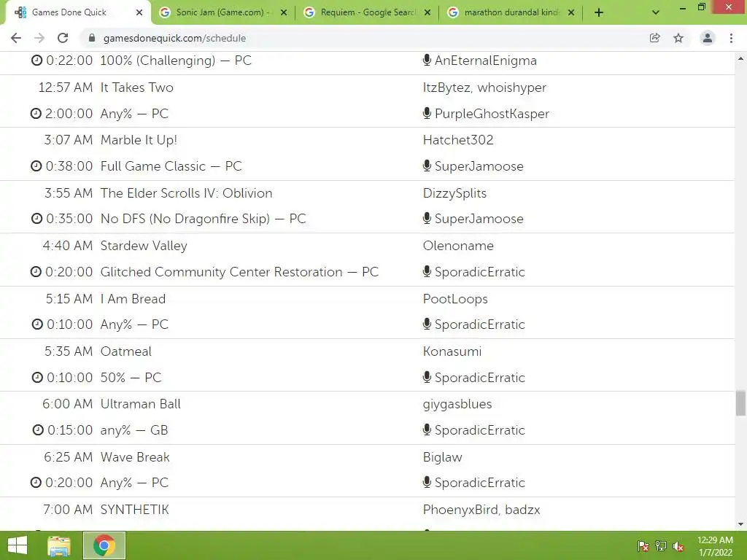
Task: Expand the tab search chevron
Action: (x=656, y=13)
